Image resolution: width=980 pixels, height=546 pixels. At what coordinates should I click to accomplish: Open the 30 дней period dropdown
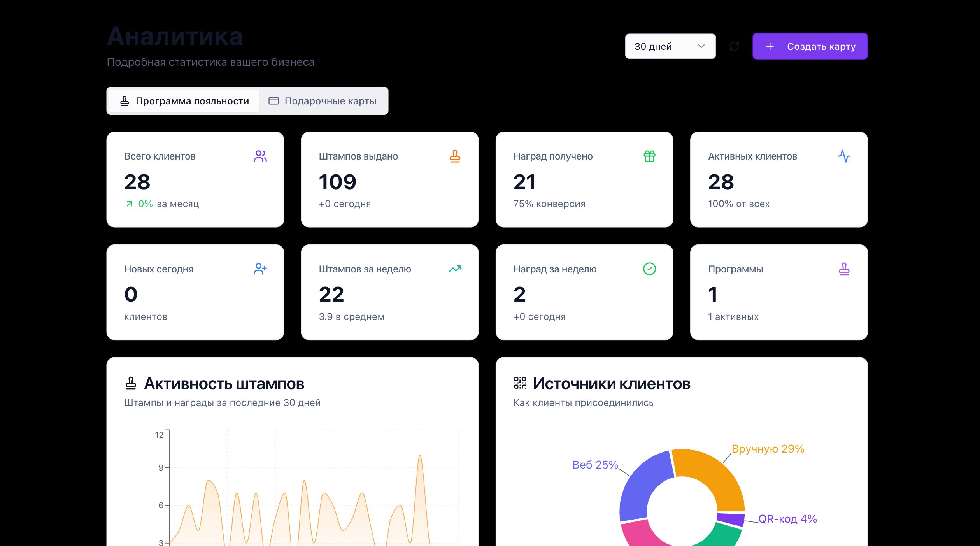[x=670, y=46]
